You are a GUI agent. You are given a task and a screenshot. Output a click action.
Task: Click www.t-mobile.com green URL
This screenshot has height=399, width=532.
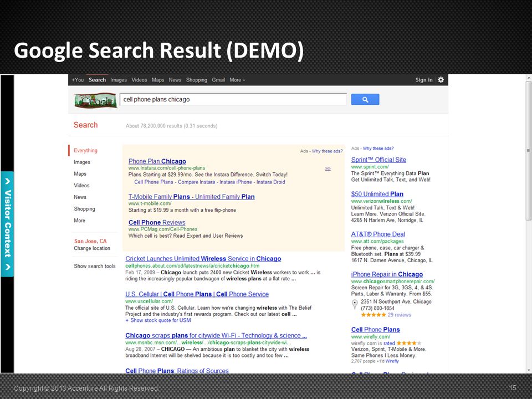pos(150,203)
